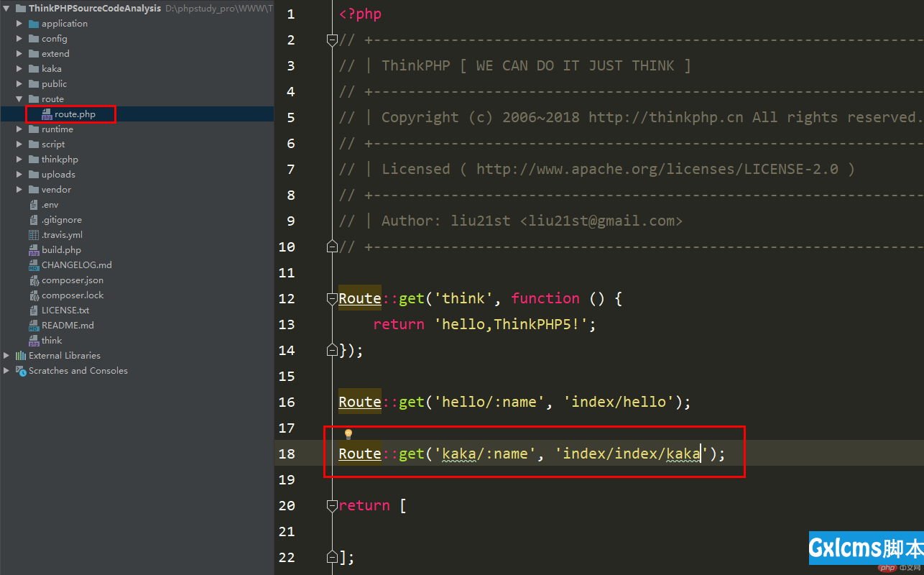Click the yellow intention lightbulb icon
The height and width of the screenshot is (575, 924).
tap(348, 435)
